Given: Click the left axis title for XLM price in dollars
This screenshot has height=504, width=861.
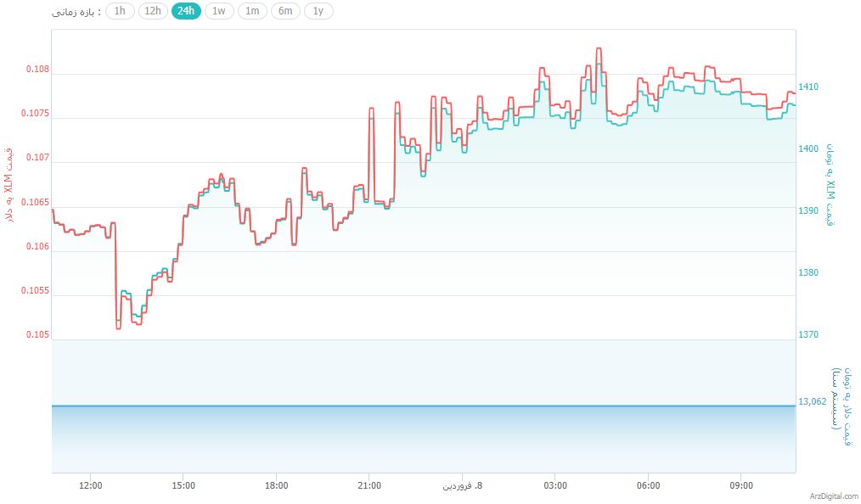Looking at the screenshot, I should 9,186.
